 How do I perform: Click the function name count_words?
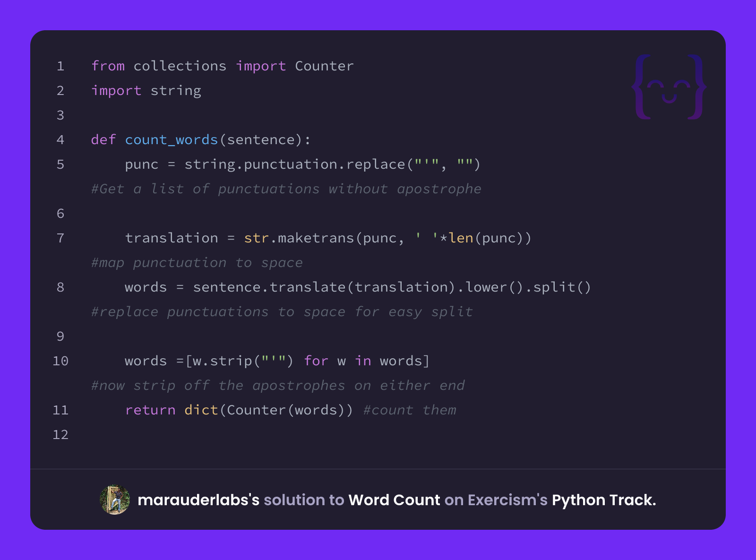click(x=171, y=140)
